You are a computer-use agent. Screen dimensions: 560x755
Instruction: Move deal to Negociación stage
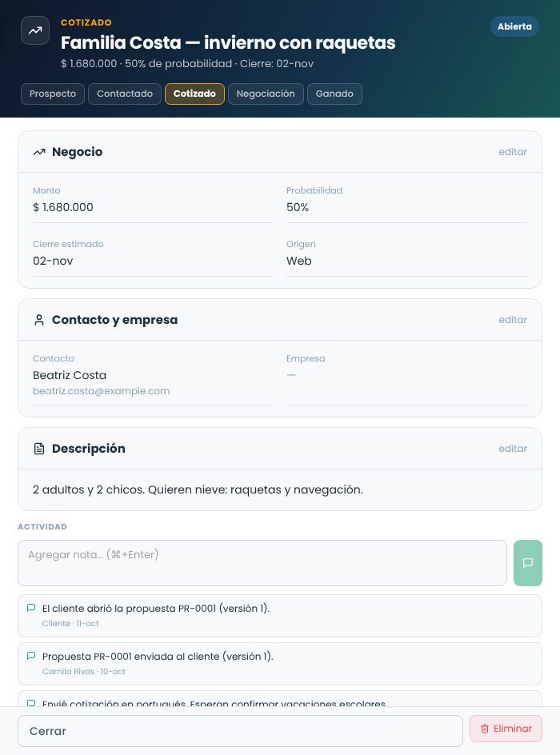pos(266,94)
